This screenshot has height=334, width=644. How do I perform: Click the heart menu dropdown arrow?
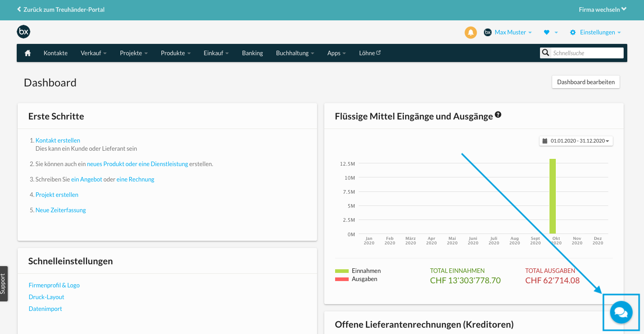pyautogui.click(x=556, y=33)
